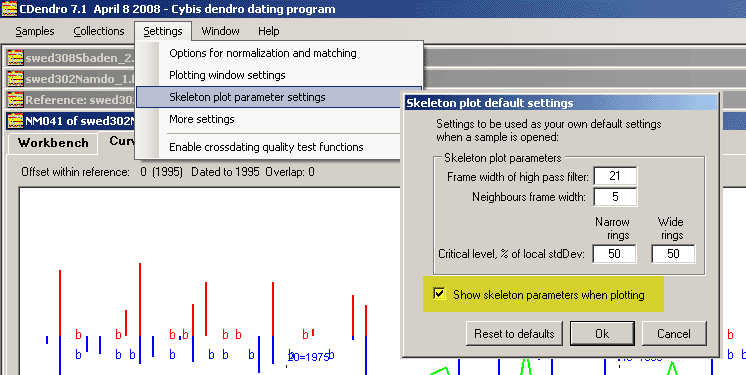The image size is (746, 375).
Task: Open the Window menu
Action: tap(220, 31)
